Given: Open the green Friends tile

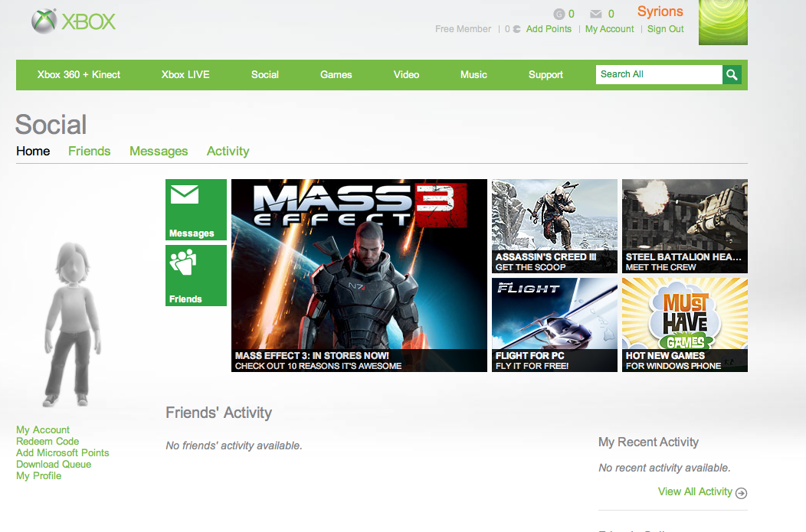Looking at the screenshot, I should pos(196,276).
